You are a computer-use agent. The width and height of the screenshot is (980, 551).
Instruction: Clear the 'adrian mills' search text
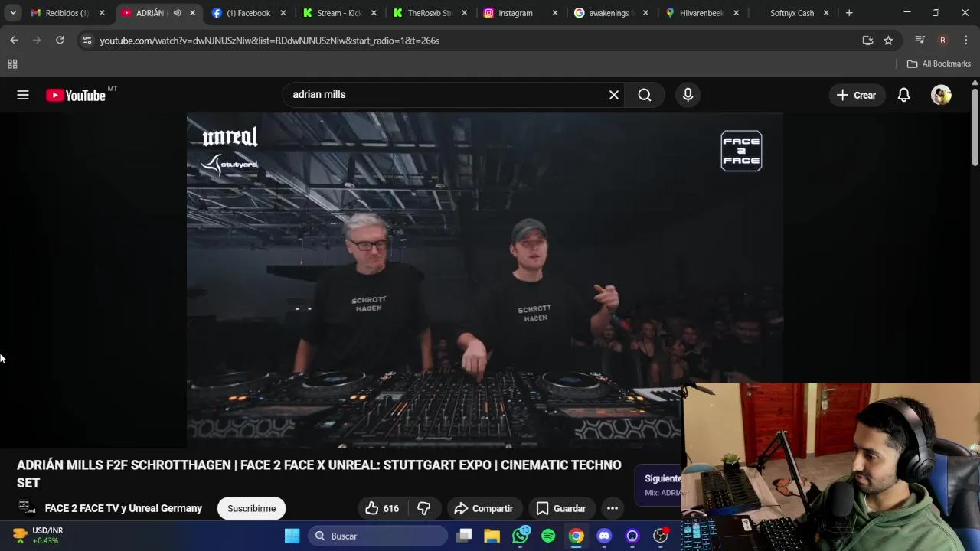point(613,95)
